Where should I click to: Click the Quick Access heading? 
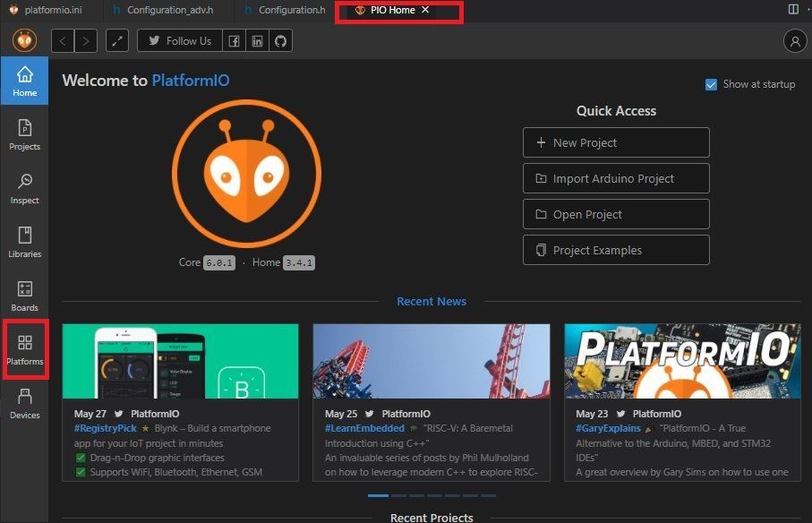tap(616, 111)
